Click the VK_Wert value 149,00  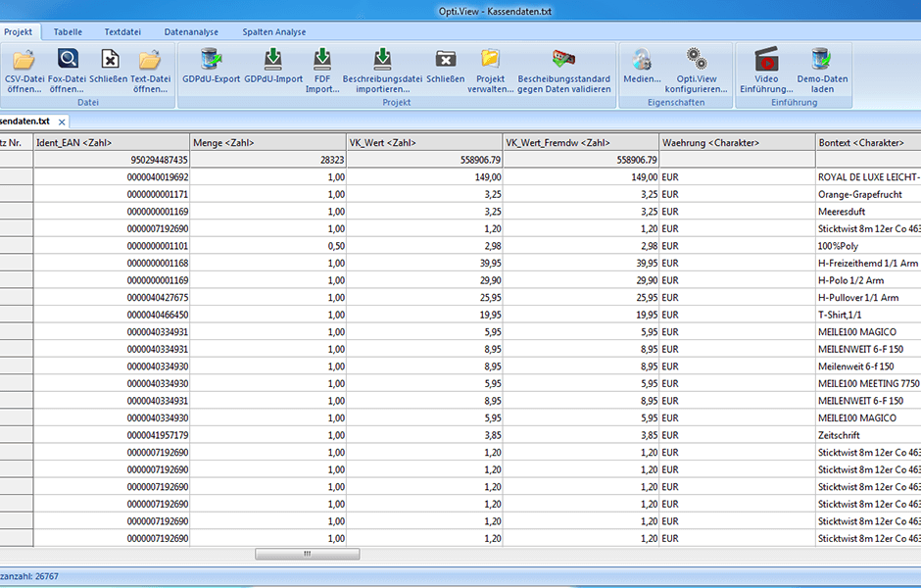424,176
